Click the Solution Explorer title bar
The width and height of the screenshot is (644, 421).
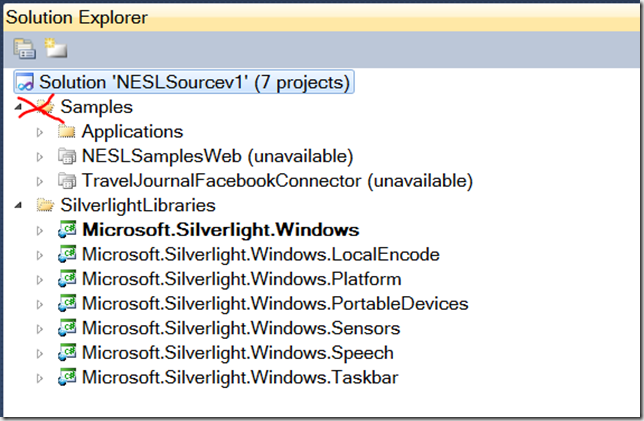click(322, 18)
